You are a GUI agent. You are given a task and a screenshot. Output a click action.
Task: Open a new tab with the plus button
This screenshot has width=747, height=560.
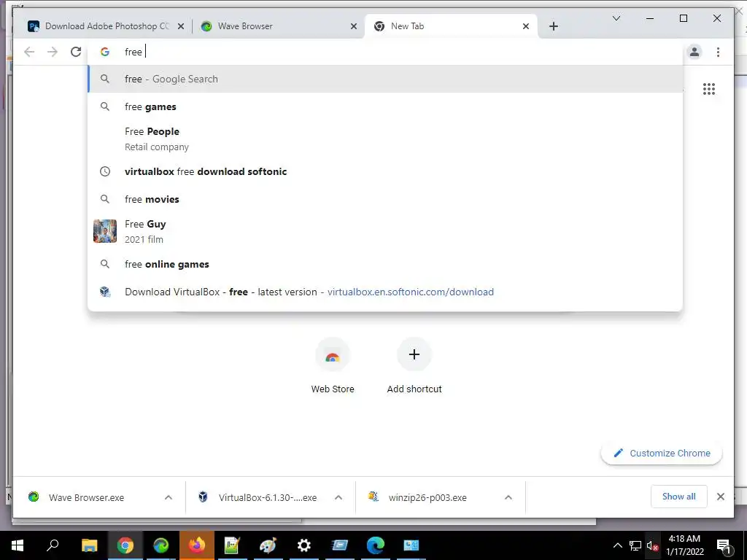pos(553,26)
